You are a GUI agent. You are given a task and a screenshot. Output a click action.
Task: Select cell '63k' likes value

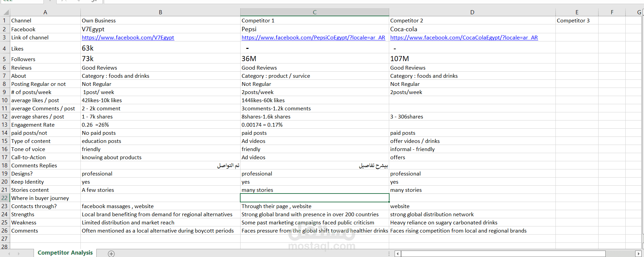(x=160, y=48)
